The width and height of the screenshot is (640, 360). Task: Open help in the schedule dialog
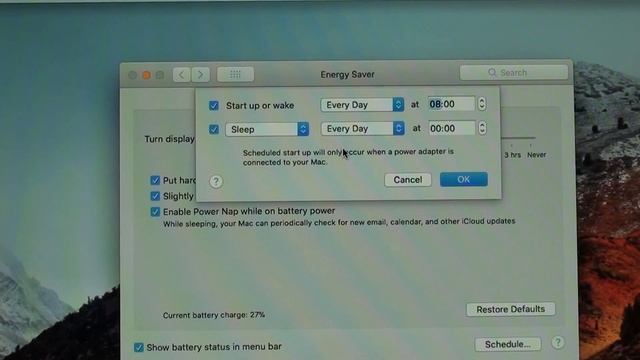pos(216,181)
